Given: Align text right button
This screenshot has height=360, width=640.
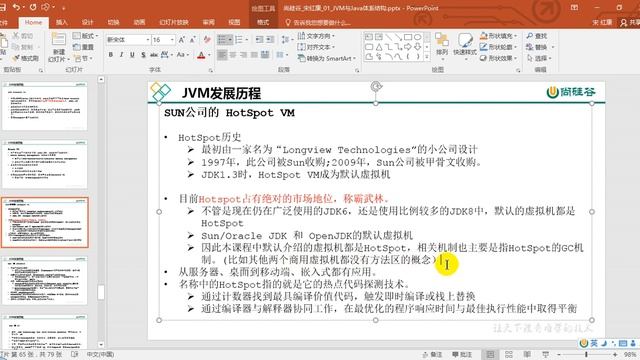Looking at the screenshot, I should (x=244, y=55).
